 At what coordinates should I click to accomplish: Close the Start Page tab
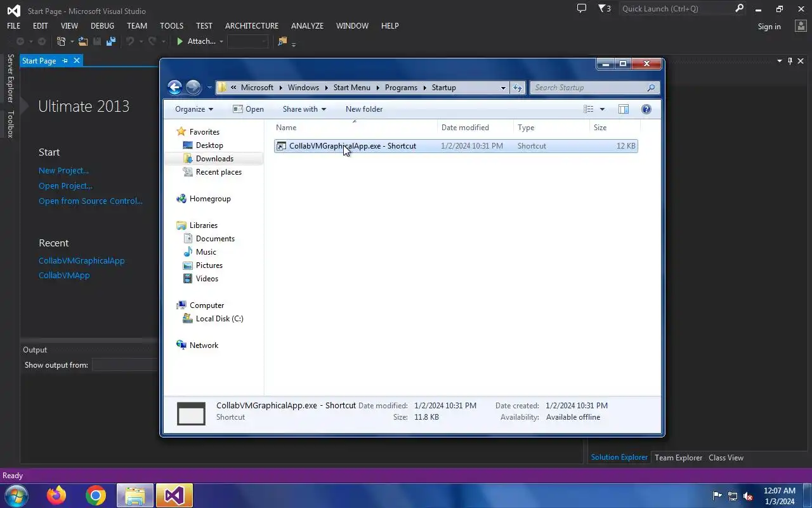[77, 61]
